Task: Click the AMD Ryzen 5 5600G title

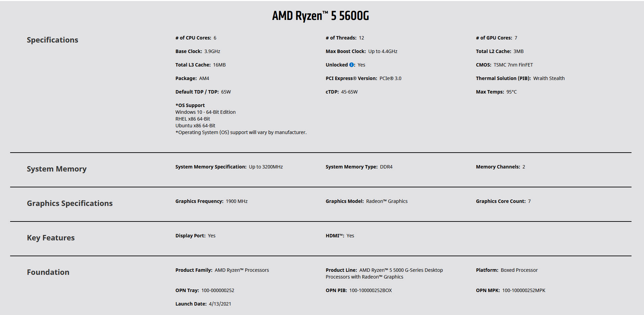Action: [x=320, y=16]
